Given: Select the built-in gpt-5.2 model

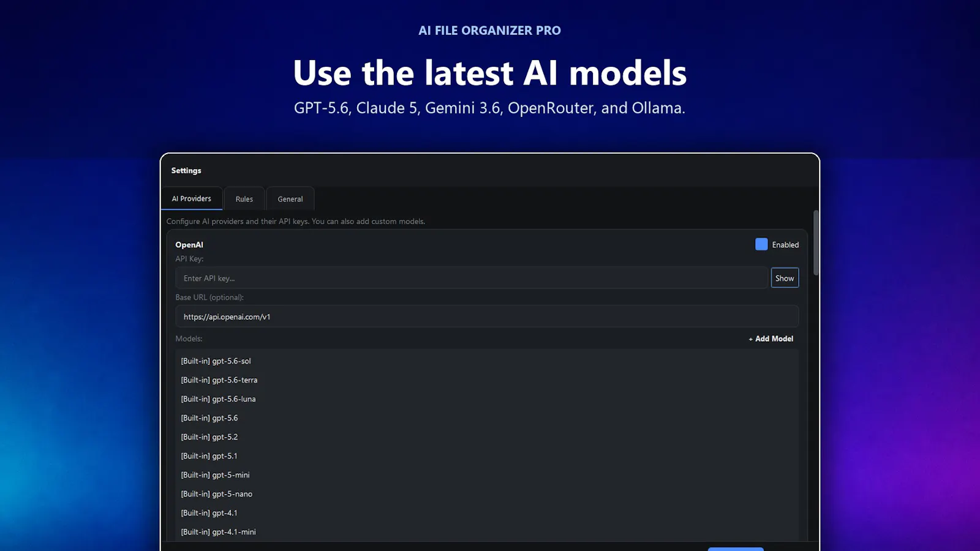Looking at the screenshot, I should (487, 437).
